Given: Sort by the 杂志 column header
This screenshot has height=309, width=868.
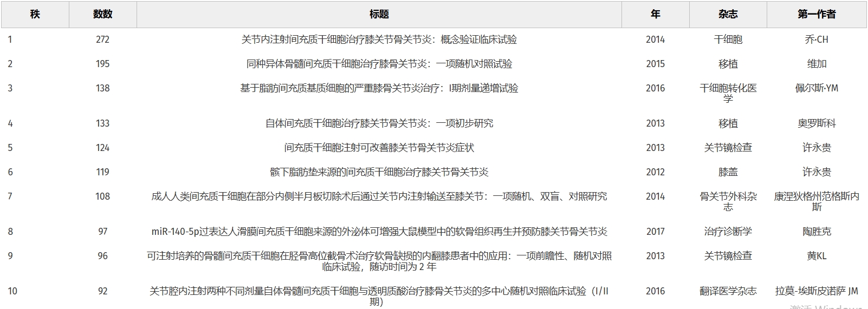Looking at the screenshot, I should [728, 15].
